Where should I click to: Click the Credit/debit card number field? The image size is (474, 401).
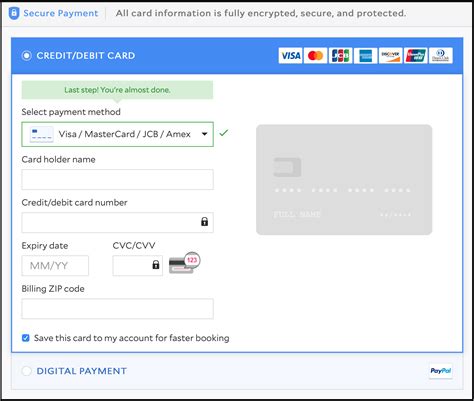tap(117, 222)
